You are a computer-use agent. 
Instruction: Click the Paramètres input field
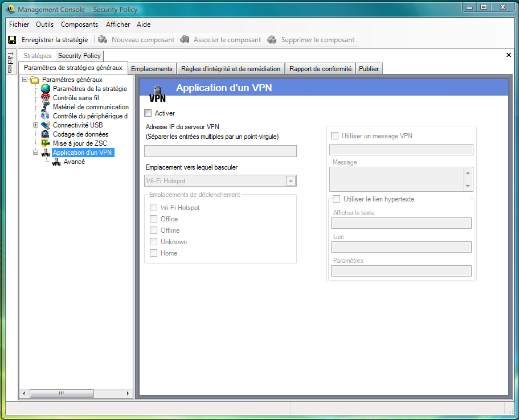(401, 271)
